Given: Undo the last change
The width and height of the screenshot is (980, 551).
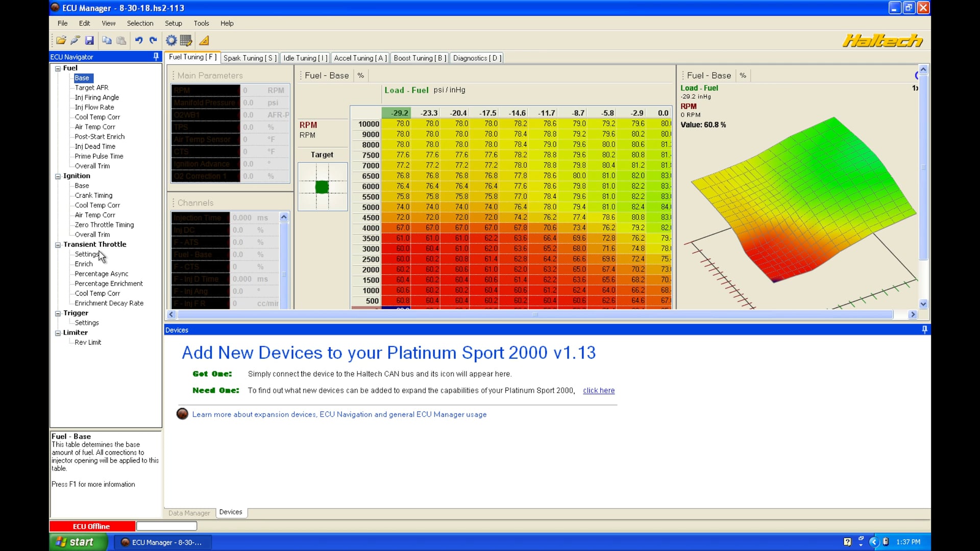Looking at the screenshot, I should click(139, 40).
